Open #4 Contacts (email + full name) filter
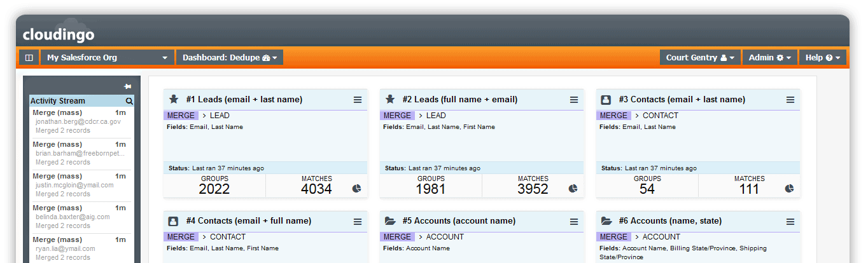Screen dimensions: 868x263 pos(249,221)
